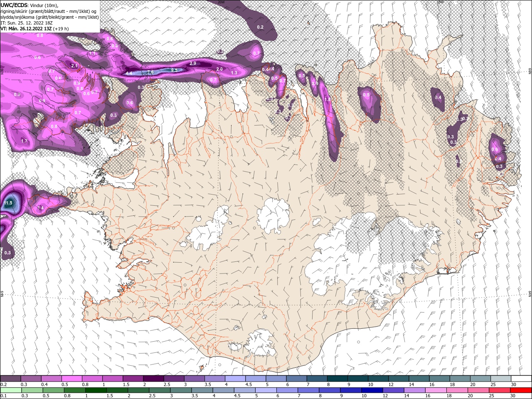Screen dimensions: 532x399
Task: Click the '(+19 h)' forecast offset
Action: tap(61, 29)
